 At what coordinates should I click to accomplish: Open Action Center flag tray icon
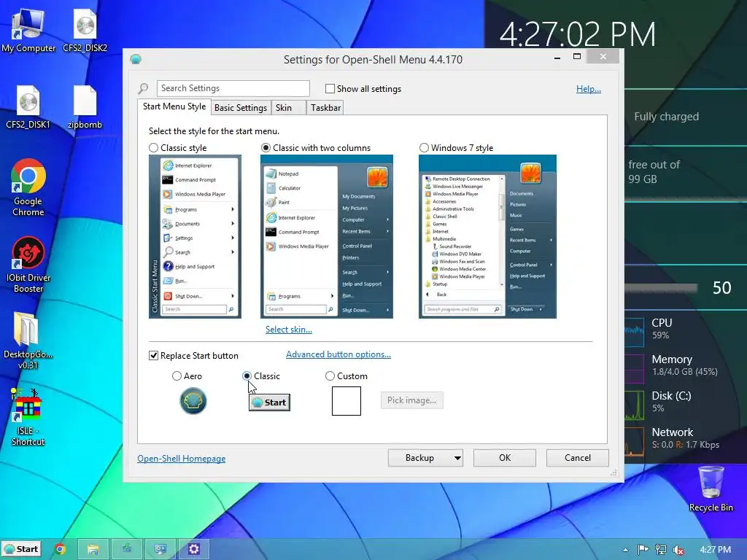pyautogui.click(x=643, y=550)
